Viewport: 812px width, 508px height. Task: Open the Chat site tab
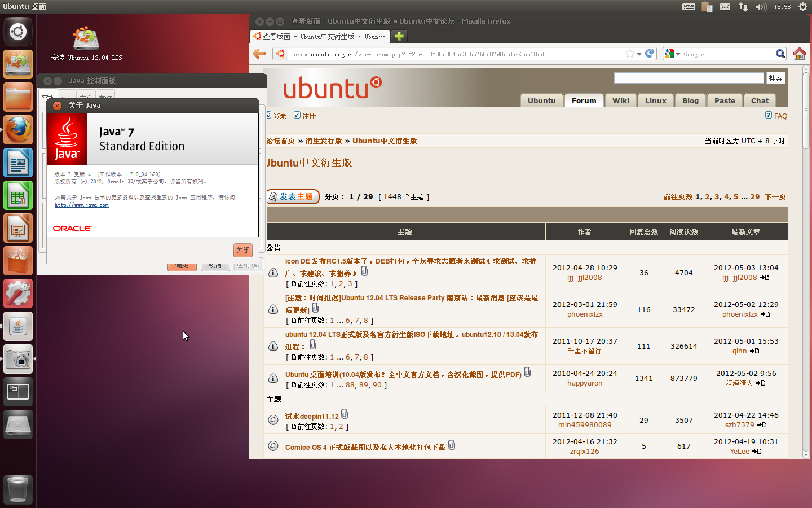[x=760, y=100]
